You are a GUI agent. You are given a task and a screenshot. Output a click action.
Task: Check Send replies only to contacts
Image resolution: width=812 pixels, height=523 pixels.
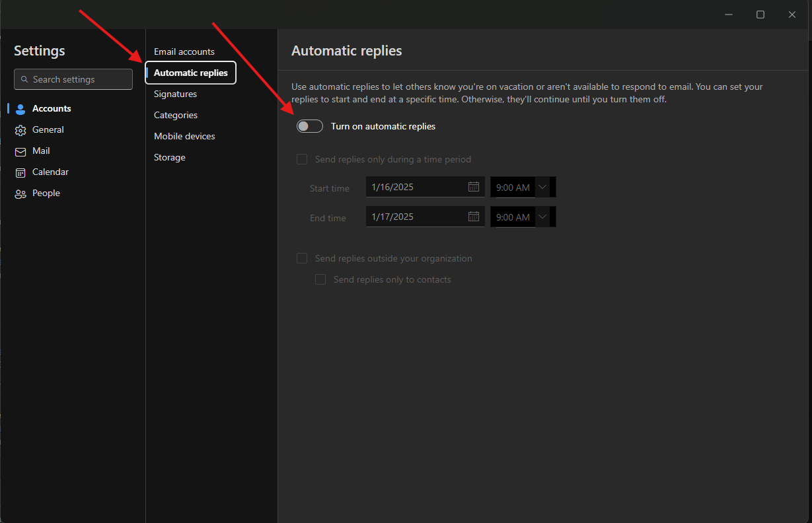click(320, 279)
